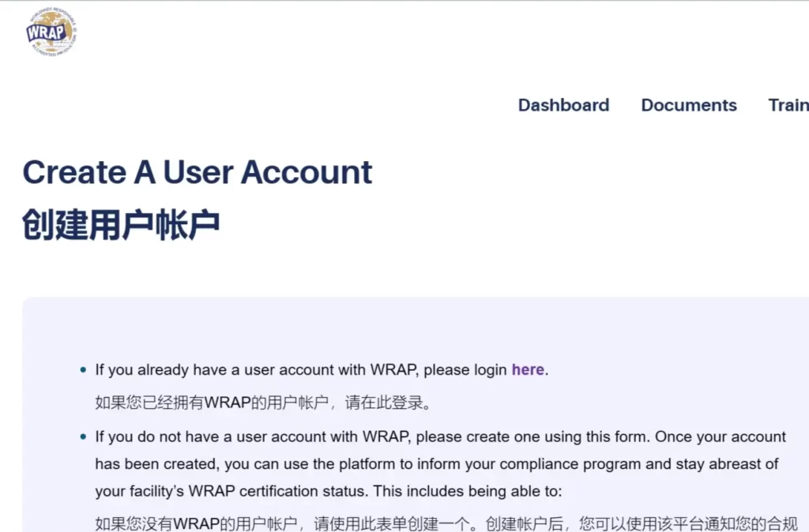Click the Chinese text 请在此登录

pos(387,403)
